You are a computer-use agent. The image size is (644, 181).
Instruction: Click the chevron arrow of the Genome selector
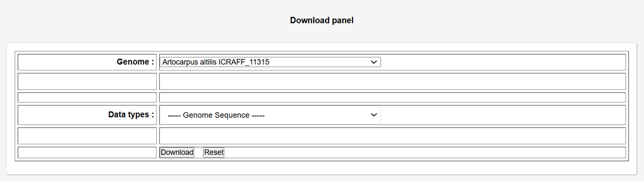pos(374,62)
